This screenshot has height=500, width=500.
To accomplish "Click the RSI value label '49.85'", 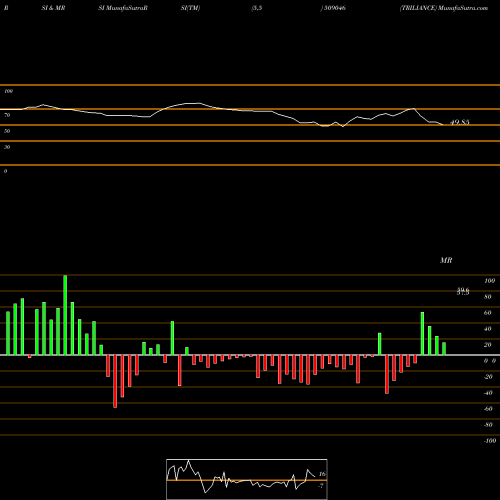I will click(460, 122).
